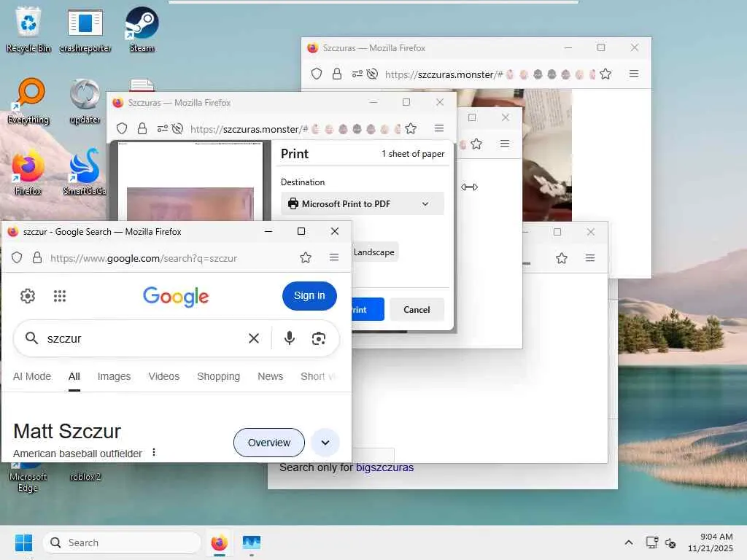The image size is (747, 560).
Task: Open hamburger menu in the bigszczuras window
Action: point(590,257)
